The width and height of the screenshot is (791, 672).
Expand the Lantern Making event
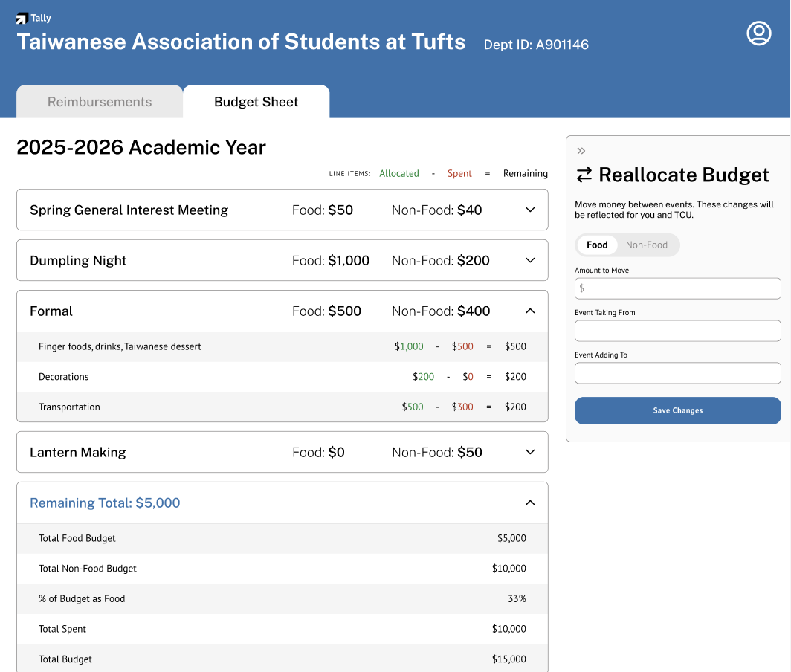(530, 452)
